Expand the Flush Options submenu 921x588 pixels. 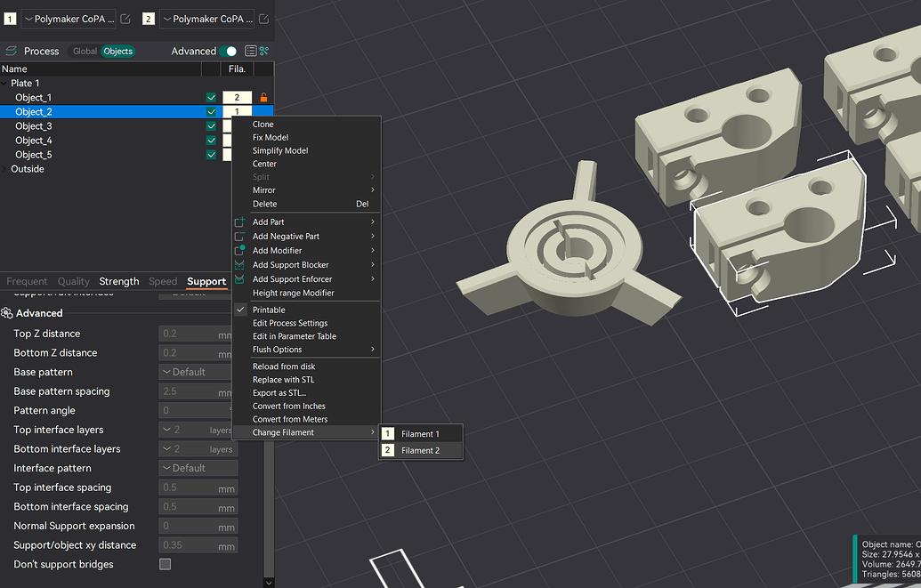pyautogui.click(x=307, y=350)
